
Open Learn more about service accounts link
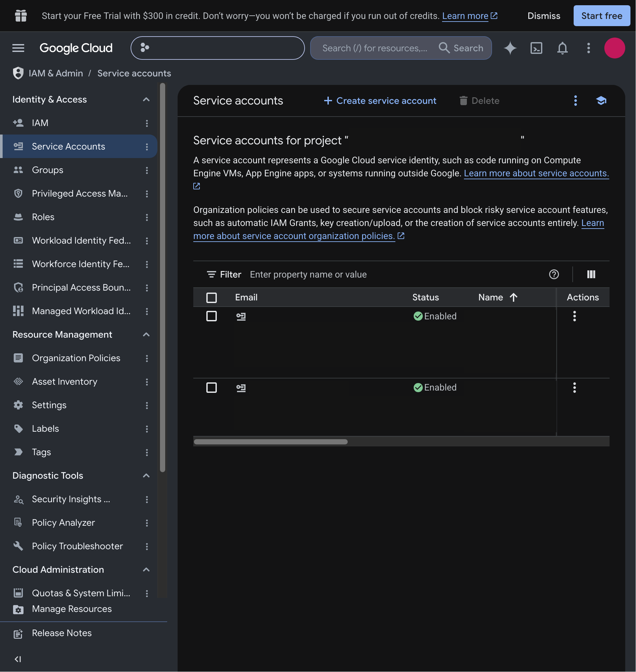(536, 173)
